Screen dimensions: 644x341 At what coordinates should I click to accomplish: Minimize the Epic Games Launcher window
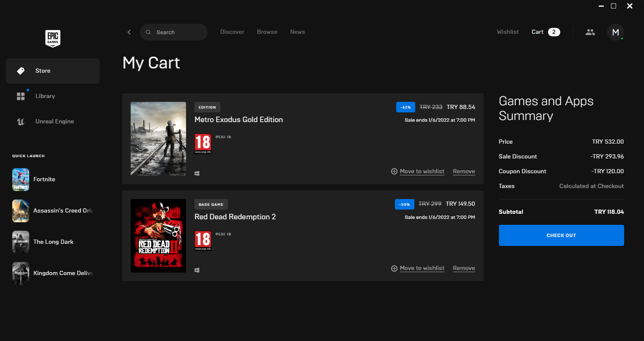pos(601,6)
